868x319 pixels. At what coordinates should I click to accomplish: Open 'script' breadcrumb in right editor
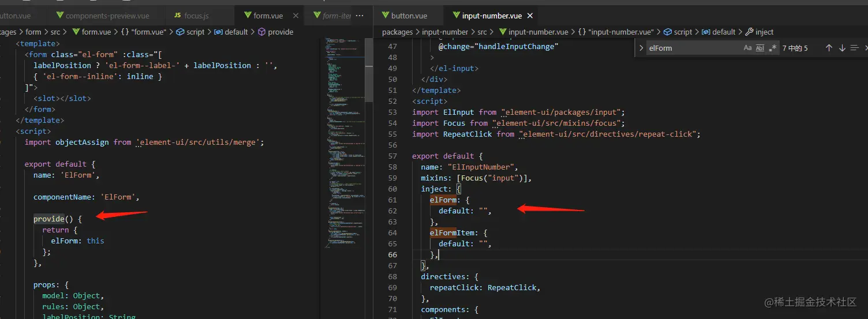pos(678,32)
